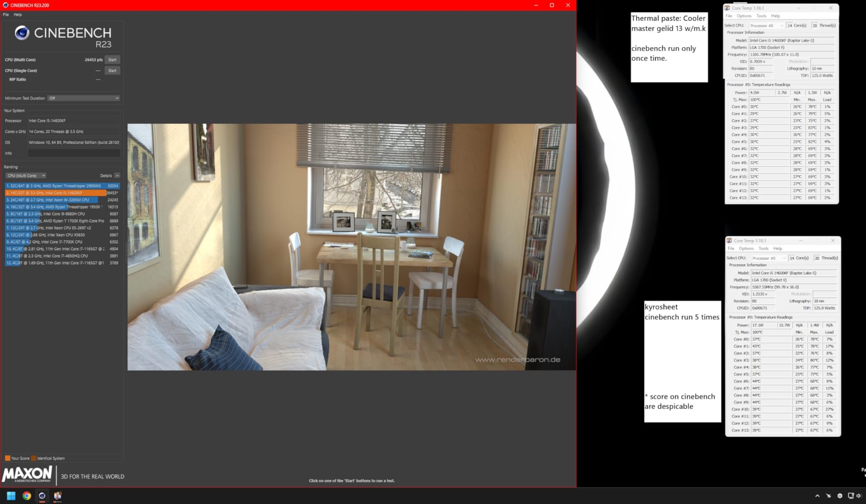The width and height of the screenshot is (866, 504).
Task: Minimize the Cinebench window
Action: click(536, 5)
